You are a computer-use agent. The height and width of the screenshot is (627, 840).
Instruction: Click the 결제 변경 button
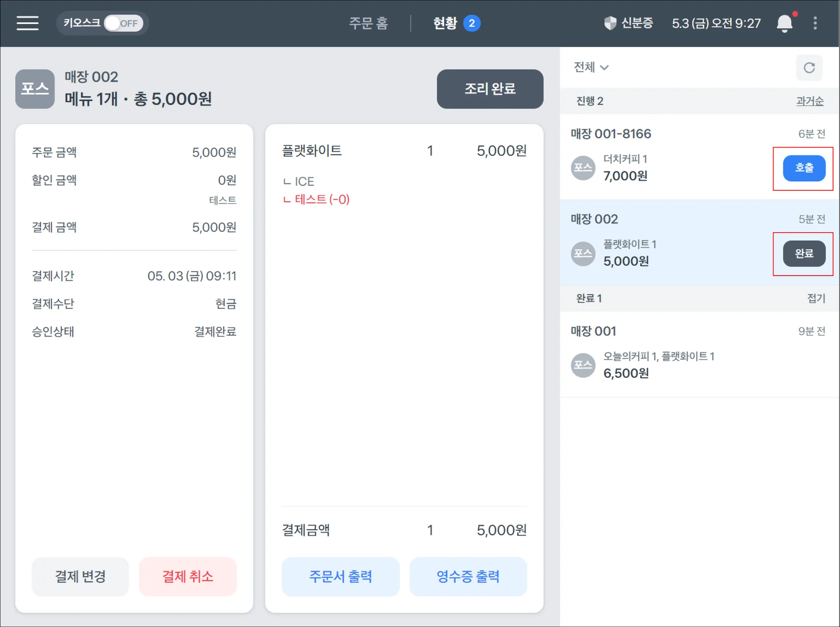(80, 576)
